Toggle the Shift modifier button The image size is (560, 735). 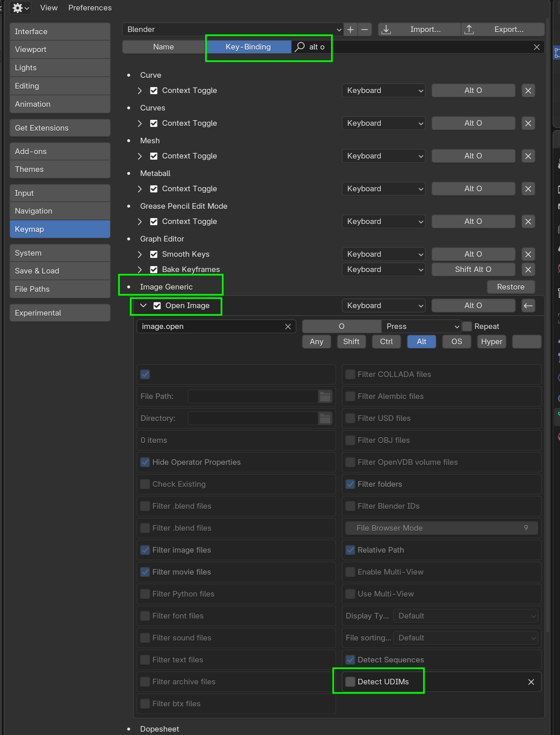(351, 342)
